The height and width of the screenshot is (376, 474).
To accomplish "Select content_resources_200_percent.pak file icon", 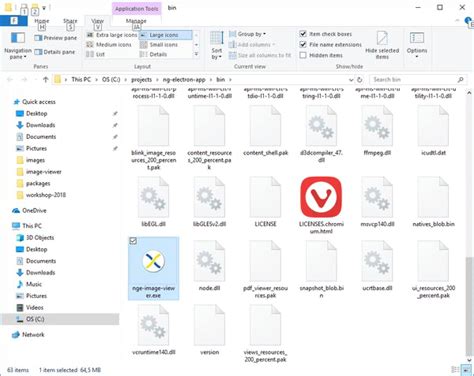I will tap(209, 126).
